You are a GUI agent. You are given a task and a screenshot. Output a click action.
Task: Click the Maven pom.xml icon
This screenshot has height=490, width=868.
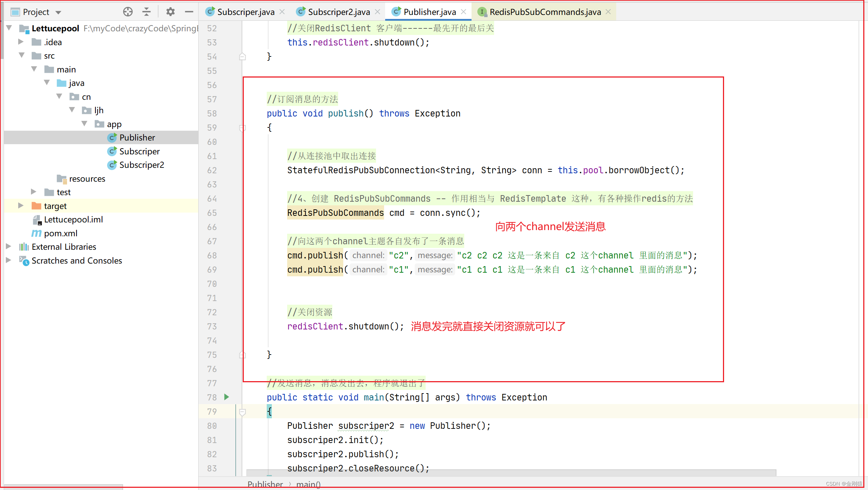point(36,233)
